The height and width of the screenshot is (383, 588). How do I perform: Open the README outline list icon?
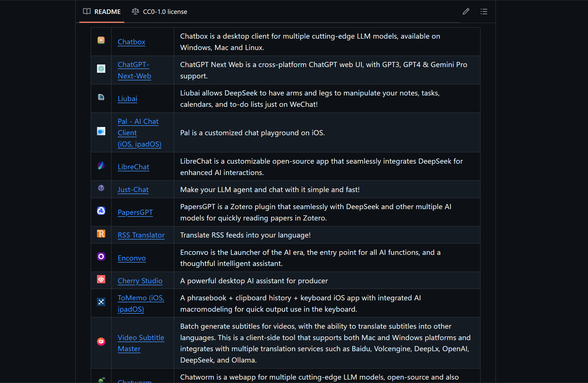click(484, 12)
